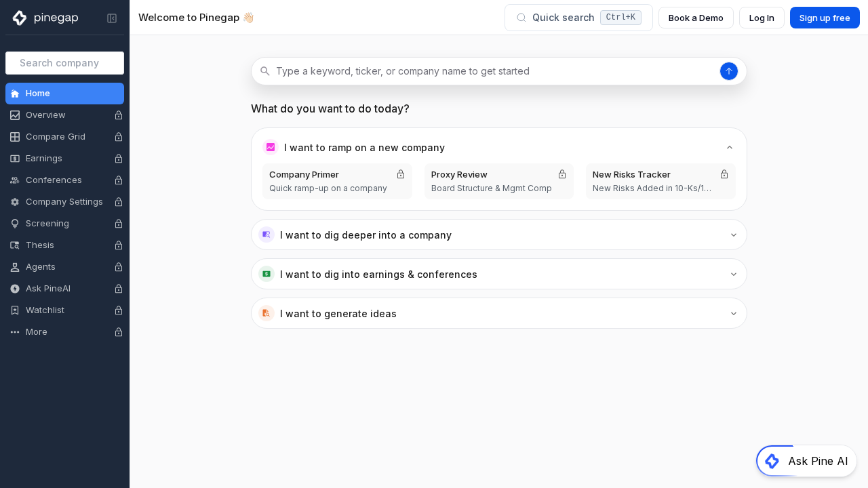Click the Pinegap logo in the sidebar
868x488 pixels.
(45, 18)
